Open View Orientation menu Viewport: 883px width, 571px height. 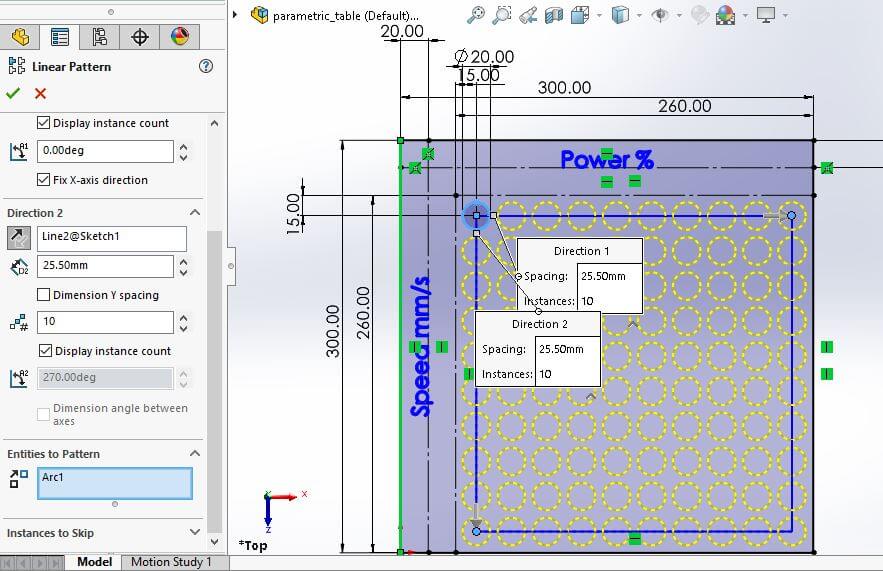coord(580,15)
